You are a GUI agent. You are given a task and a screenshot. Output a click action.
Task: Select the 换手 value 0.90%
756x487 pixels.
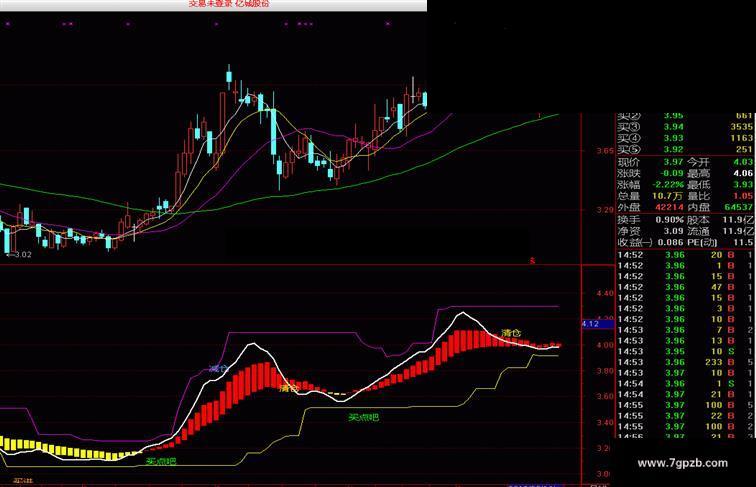(x=669, y=220)
